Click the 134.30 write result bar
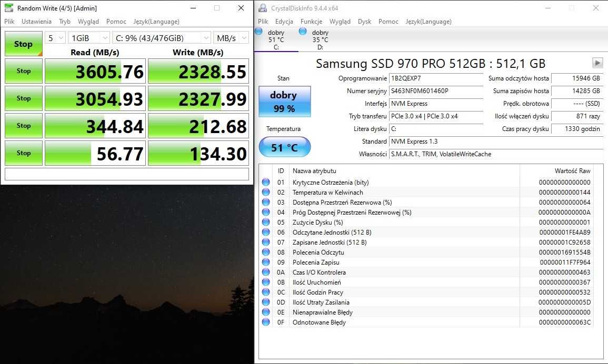This screenshot has width=608, height=364. [198, 153]
